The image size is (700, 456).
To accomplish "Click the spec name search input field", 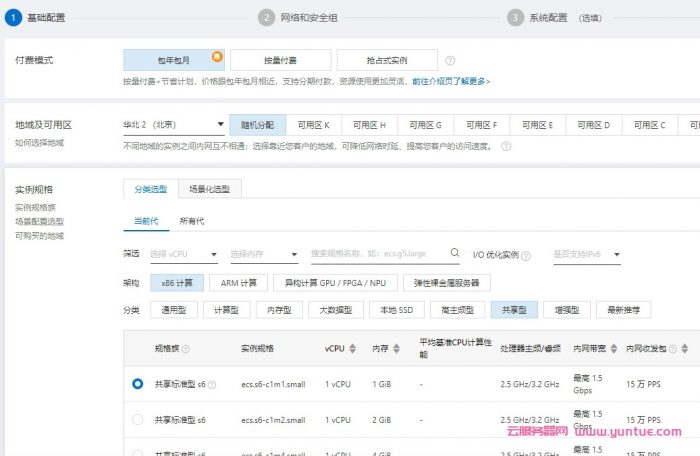I will 378,255.
